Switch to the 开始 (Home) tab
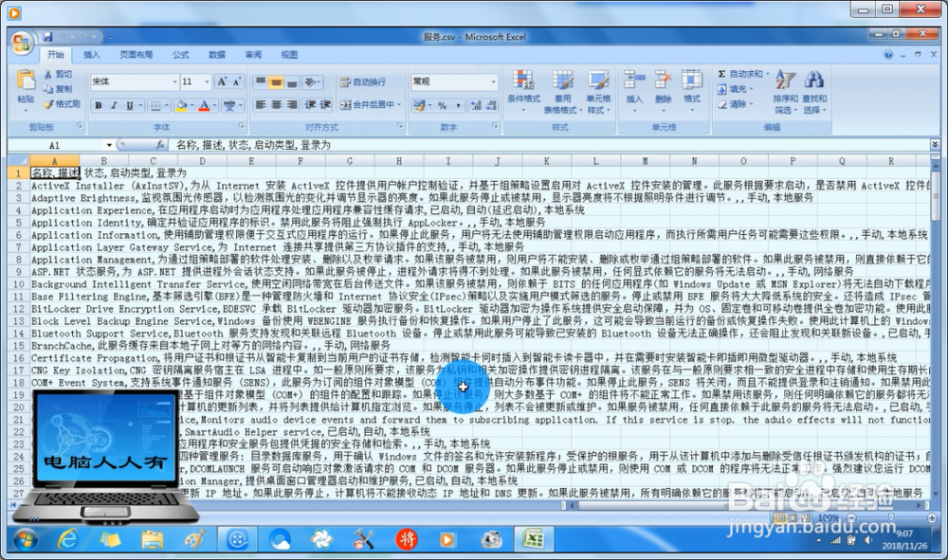 56,54
